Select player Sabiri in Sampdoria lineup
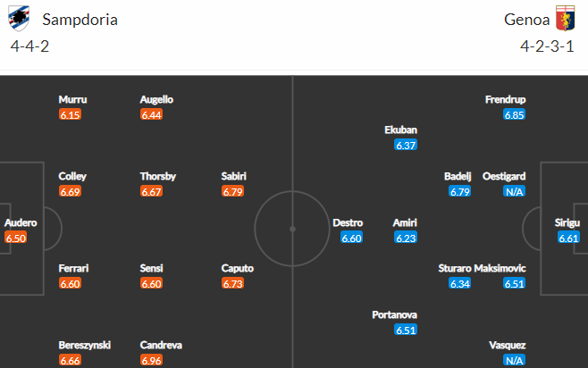 click(233, 176)
